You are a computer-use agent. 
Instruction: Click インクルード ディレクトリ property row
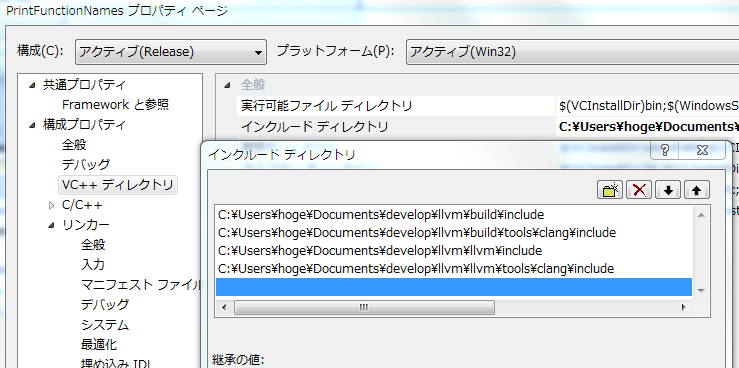396,126
